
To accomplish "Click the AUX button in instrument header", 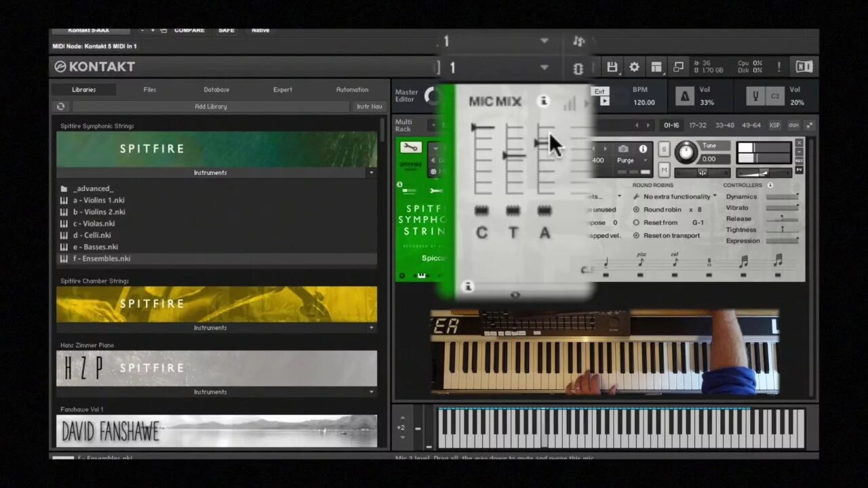I will tap(799, 161).
